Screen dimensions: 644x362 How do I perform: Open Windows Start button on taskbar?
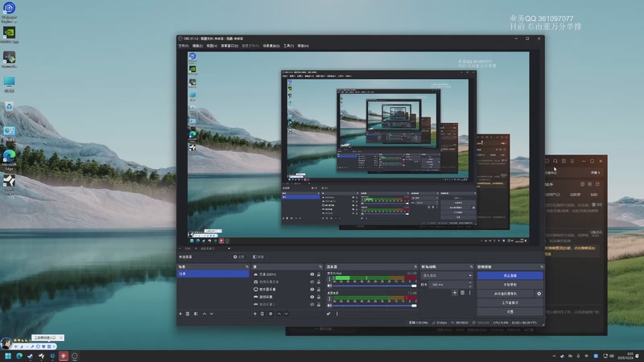pos(8,356)
